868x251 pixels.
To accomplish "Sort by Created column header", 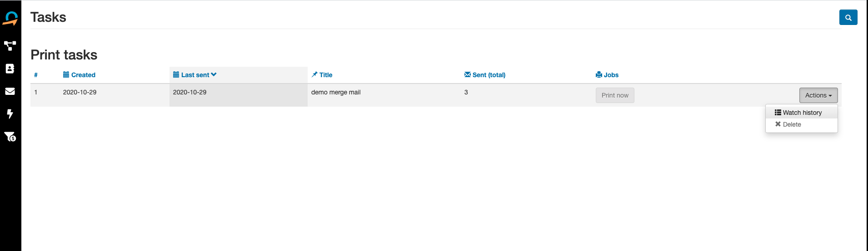I will (x=83, y=75).
